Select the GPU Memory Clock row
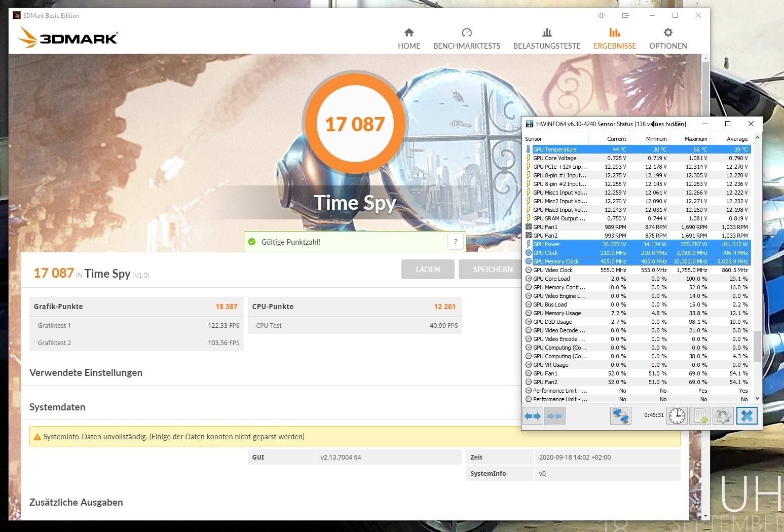This screenshot has height=532, width=784. tap(637, 261)
